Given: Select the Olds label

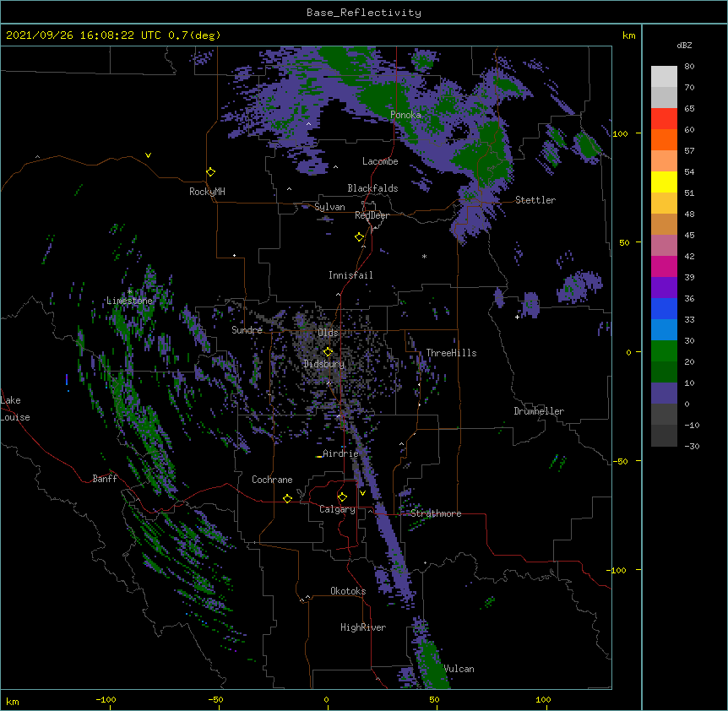Looking at the screenshot, I should coord(328,333).
